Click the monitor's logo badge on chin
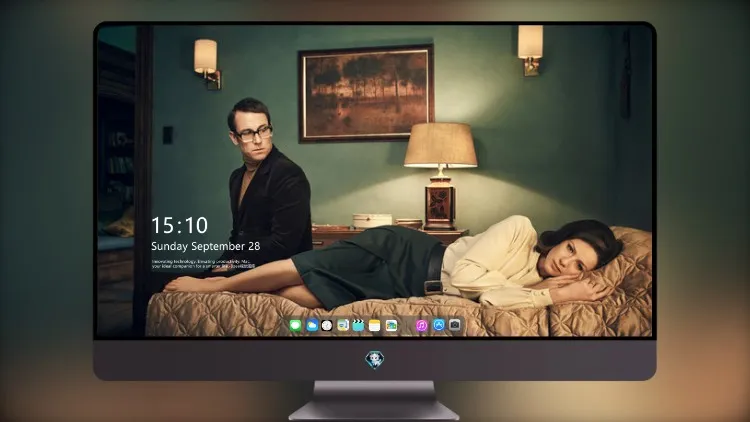 [x=375, y=360]
